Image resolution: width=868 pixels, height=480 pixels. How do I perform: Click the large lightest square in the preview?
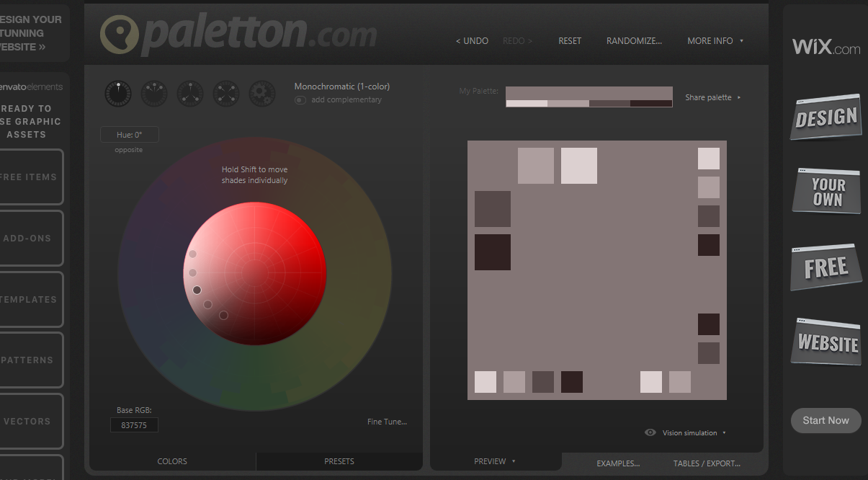coord(579,166)
